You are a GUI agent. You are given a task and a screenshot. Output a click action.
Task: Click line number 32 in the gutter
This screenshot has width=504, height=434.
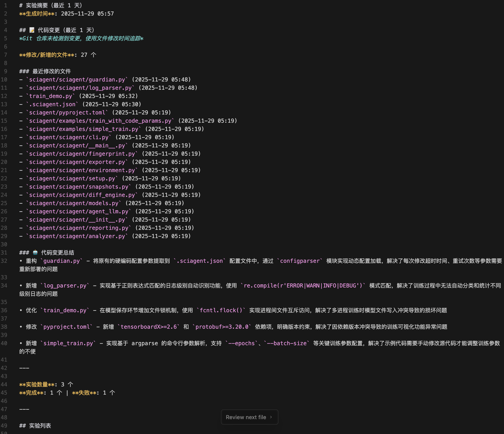coord(4,261)
